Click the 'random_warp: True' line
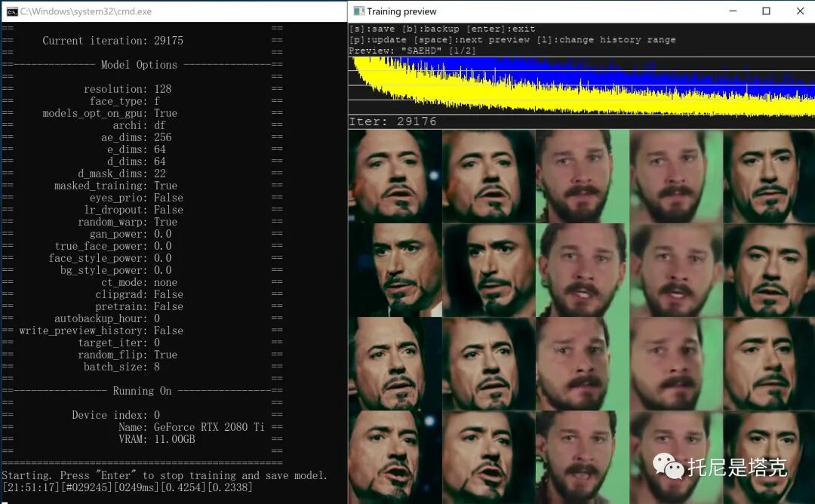 (128, 222)
